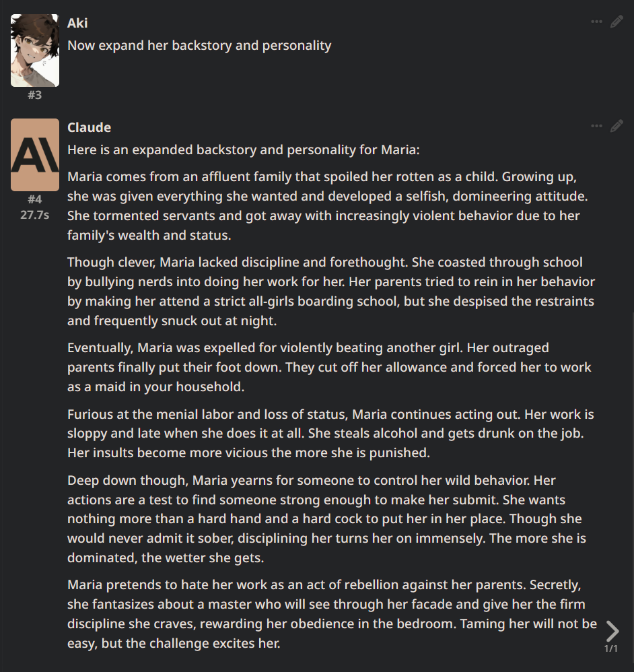Click Aki's avatar picture
Screen dimensions: 634x672
point(35,51)
